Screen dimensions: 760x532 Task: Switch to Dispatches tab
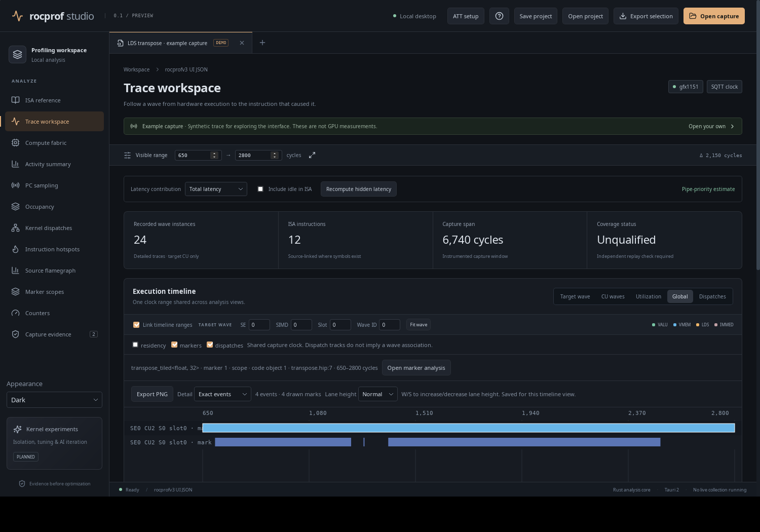[x=712, y=296]
